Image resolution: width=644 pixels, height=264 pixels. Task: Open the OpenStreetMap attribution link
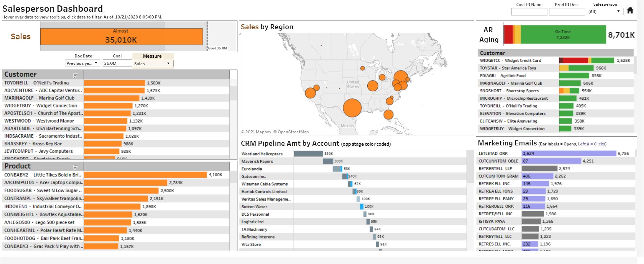click(x=291, y=132)
